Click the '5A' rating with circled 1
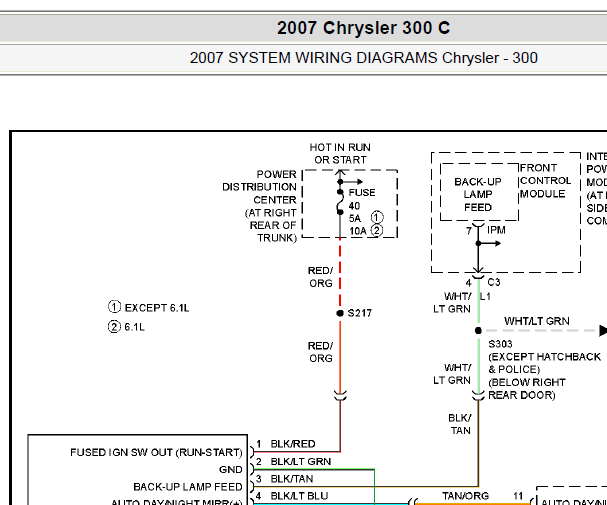 click(x=366, y=218)
